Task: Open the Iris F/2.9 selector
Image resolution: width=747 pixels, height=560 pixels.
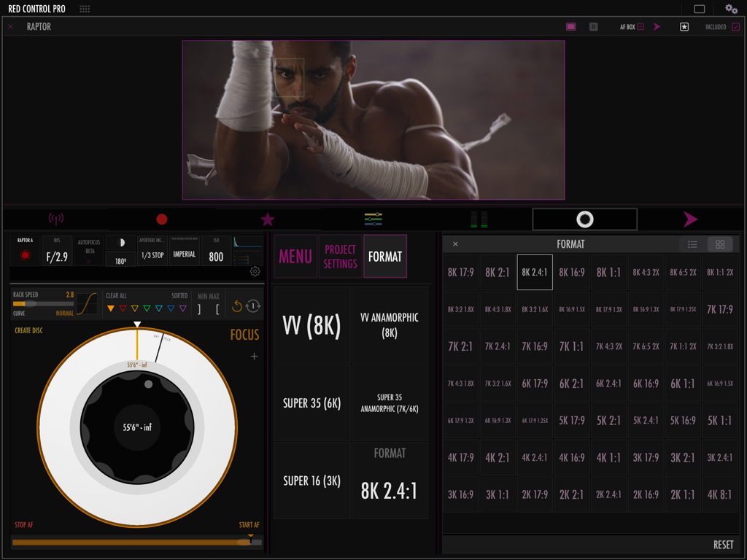Action: point(57,252)
